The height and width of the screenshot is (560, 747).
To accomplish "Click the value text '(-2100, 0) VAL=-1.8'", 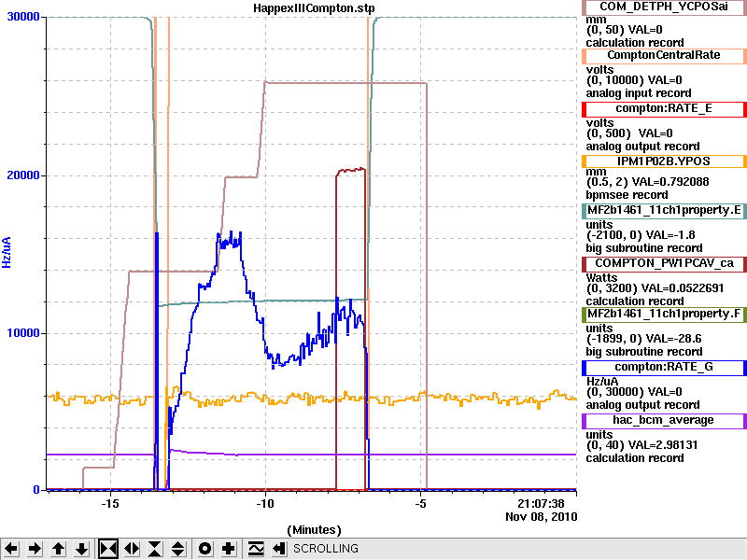I will tap(641, 235).
